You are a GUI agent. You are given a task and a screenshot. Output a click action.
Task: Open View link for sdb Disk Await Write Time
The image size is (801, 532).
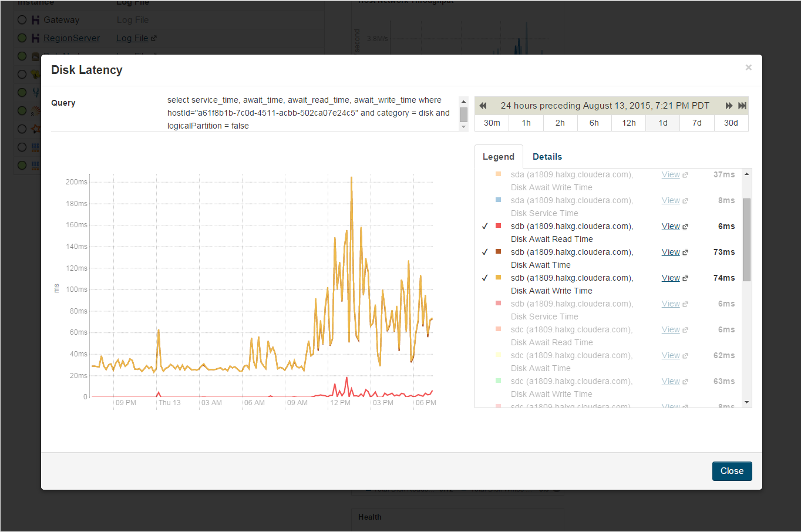pyautogui.click(x=671, y=278)
